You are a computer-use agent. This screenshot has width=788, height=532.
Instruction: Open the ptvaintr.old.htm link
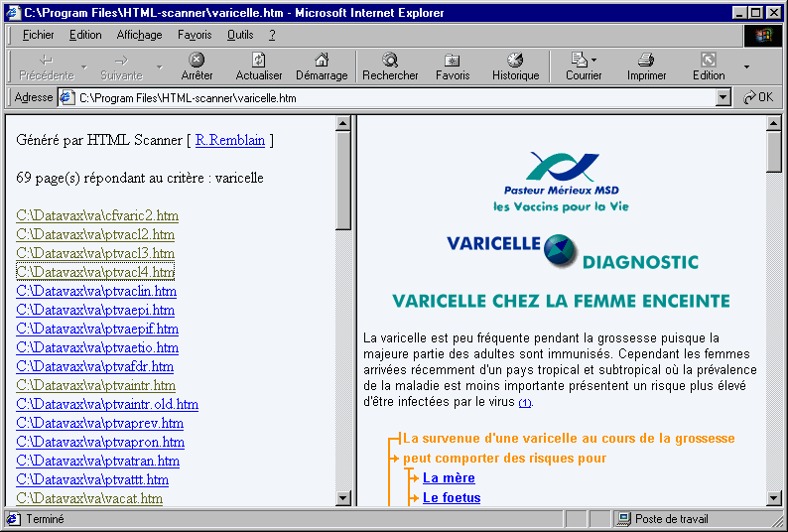click(107, 404)
